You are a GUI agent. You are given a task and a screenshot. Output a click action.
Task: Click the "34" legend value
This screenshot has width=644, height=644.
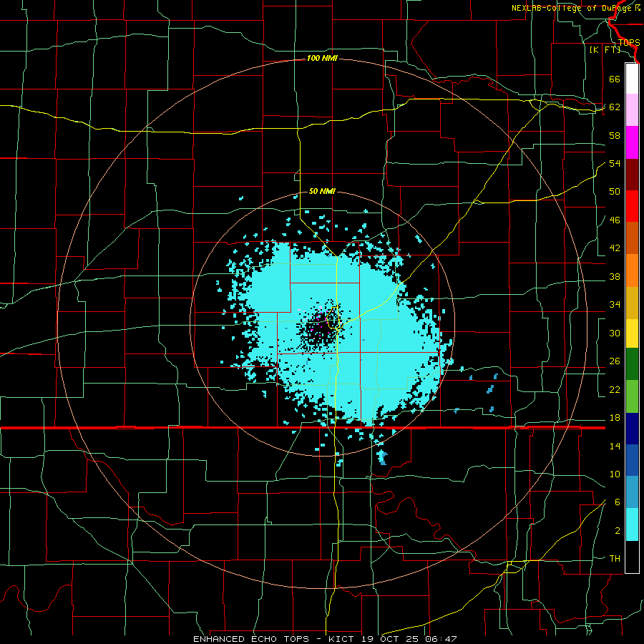pyautogui.click(x=615, y=305)
